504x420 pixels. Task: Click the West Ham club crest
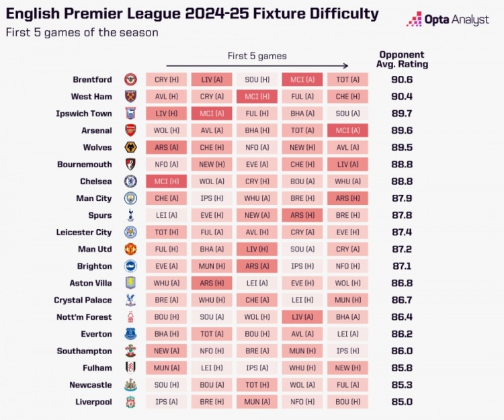(x=130, y=96)
